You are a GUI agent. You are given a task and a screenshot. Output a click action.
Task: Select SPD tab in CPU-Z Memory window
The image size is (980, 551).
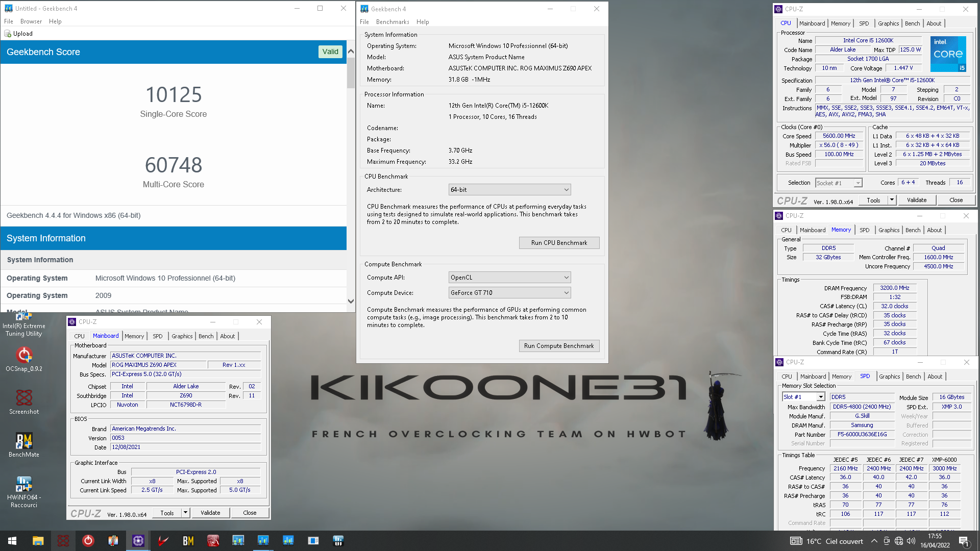pyautogui.click(x=864, y=230)
